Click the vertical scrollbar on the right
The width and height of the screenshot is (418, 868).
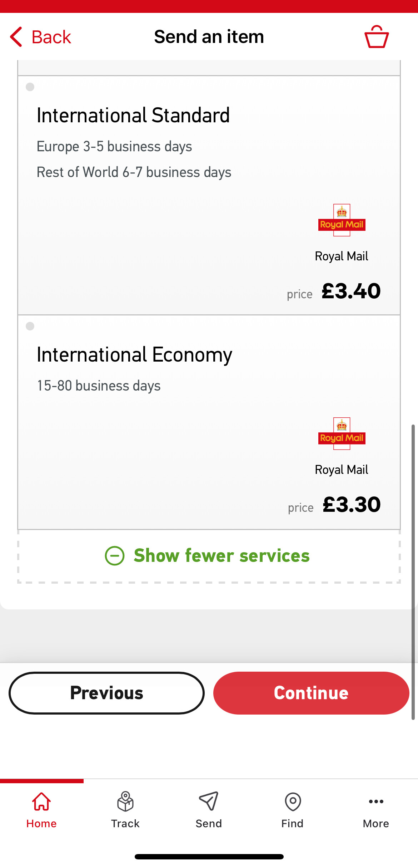(413, 572)
